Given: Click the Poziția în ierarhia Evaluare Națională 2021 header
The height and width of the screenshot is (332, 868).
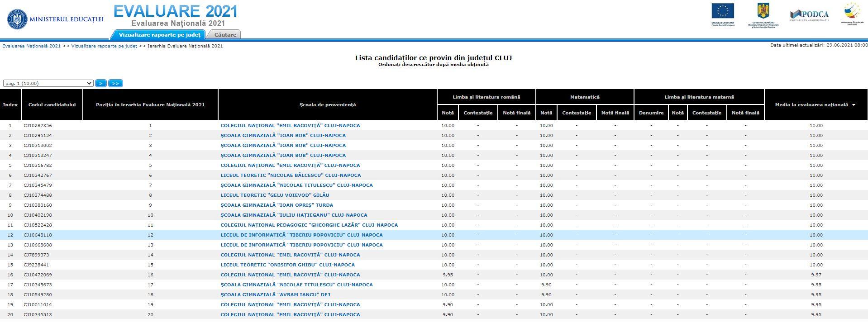Looking at the screenshot, I should 150,104.
